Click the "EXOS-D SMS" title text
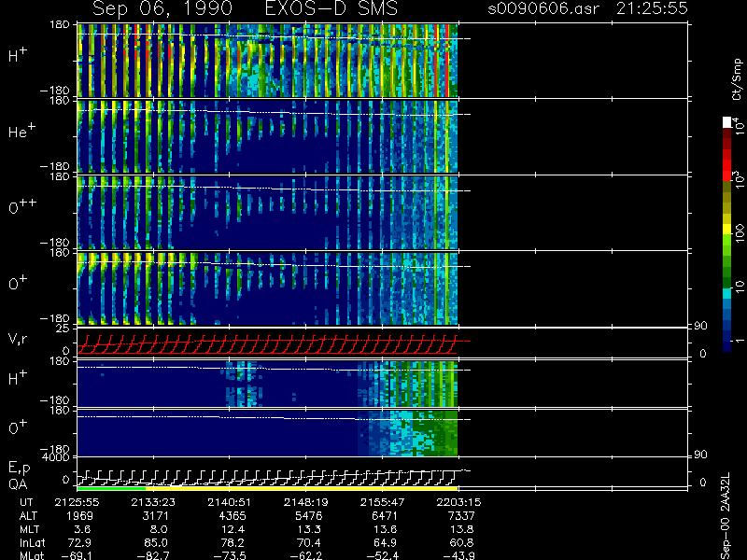 tap(331, 8)
